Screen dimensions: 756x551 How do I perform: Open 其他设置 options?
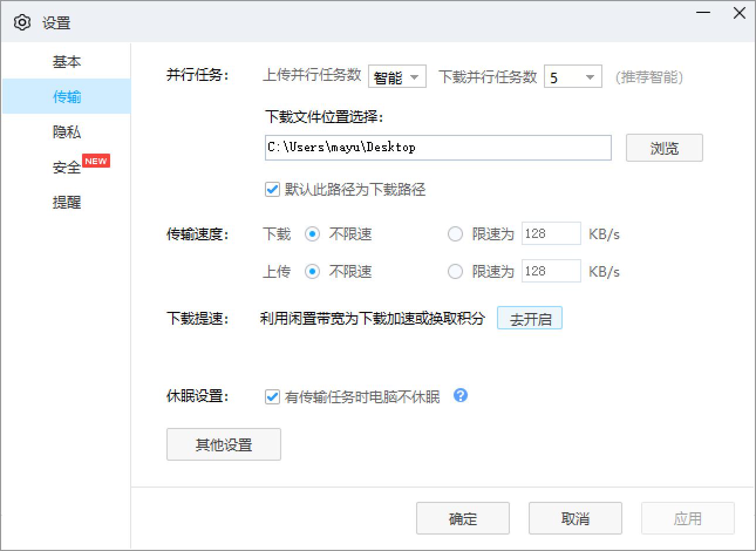pyautogui.click(x=223, y=444)
